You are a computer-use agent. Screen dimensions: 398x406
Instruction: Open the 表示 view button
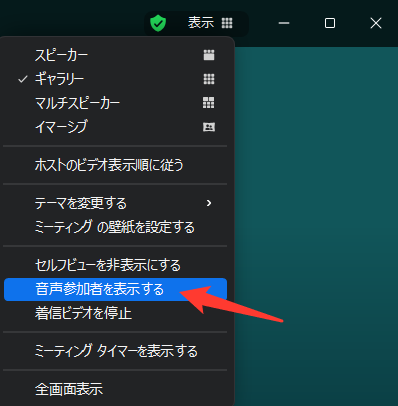tap(210, 23)
